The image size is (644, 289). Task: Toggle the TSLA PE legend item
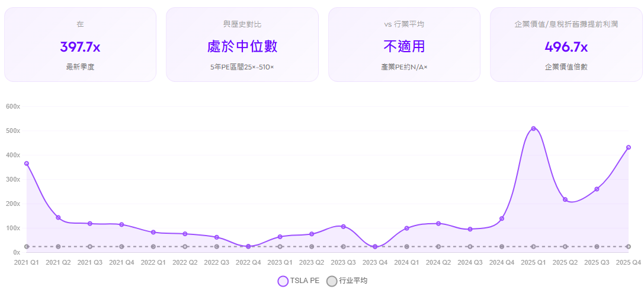[299, 281]
